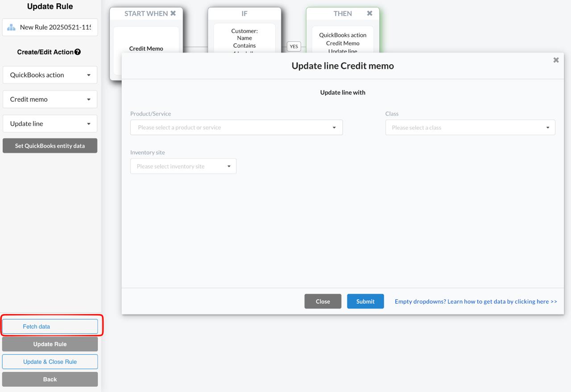Select the Credit Memo START WHEN block
571x392 pixels.
(146, 48)
